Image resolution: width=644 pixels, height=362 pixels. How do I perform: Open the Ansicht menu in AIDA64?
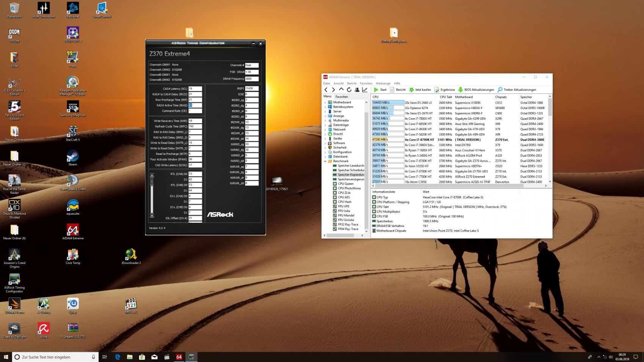(x=338, y=83)
